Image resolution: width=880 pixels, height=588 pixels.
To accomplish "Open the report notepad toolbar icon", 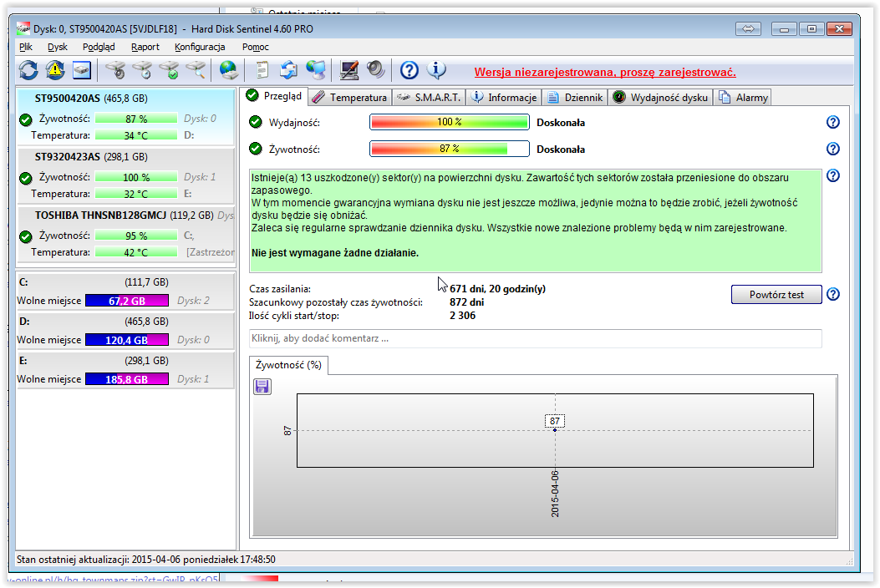I will 262,70.
